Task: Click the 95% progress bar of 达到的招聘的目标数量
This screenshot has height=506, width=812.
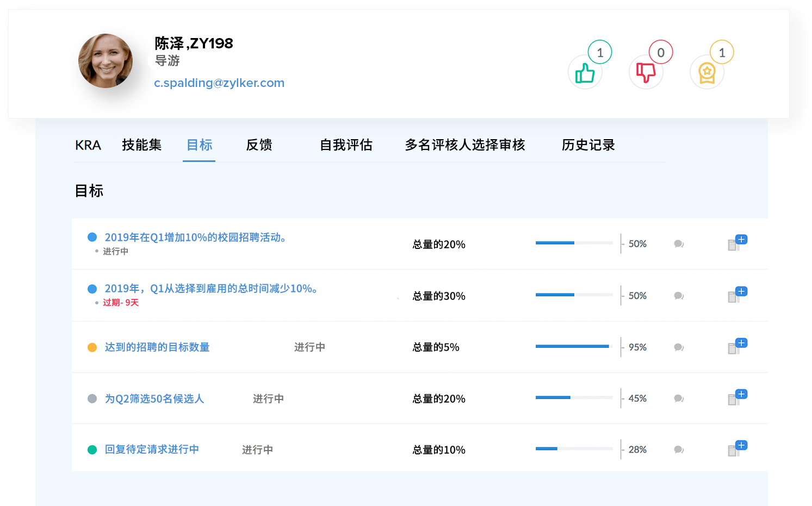Action: pyautogui.click(x=574, y=347)
